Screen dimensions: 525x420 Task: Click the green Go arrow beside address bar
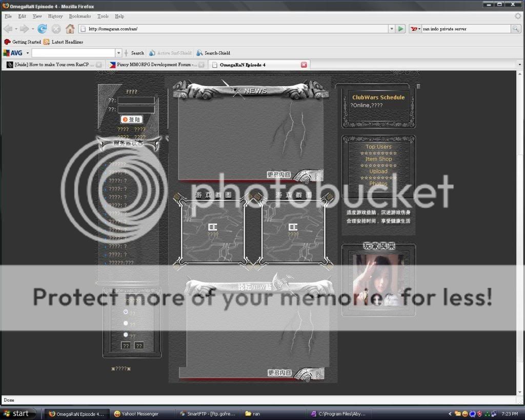coord(401,29)
